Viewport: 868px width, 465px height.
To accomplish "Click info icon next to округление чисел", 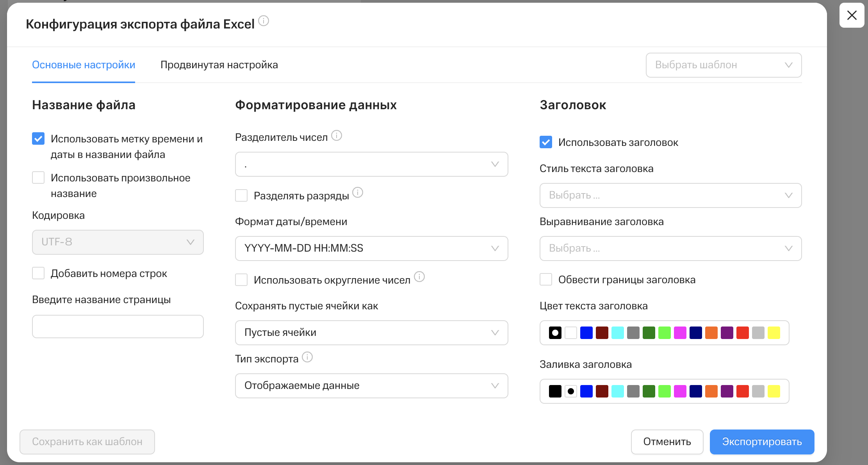I will (x=419, y=277).
